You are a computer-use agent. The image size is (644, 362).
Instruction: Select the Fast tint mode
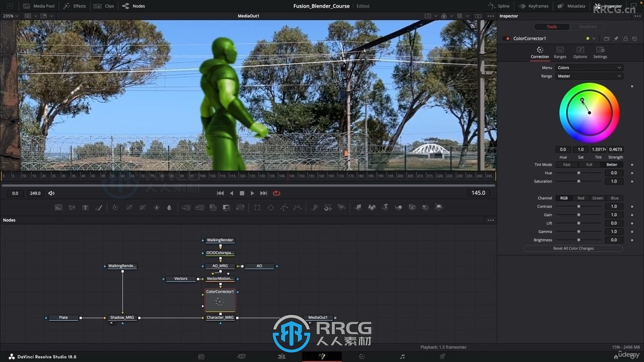coord(567,164)
